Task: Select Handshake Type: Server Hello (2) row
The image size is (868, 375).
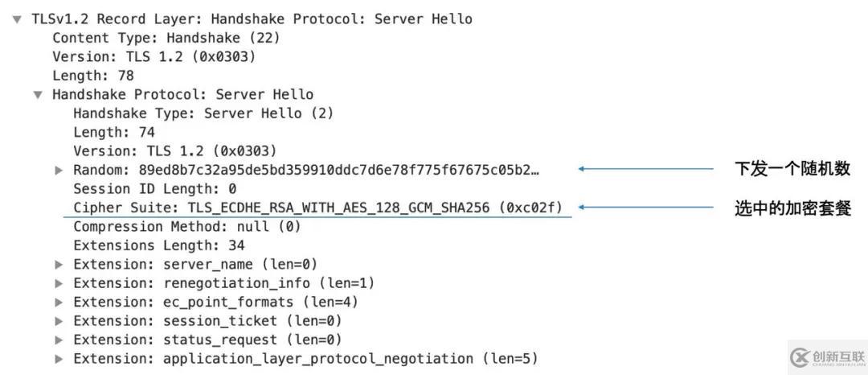Action: tap(203, 113)
